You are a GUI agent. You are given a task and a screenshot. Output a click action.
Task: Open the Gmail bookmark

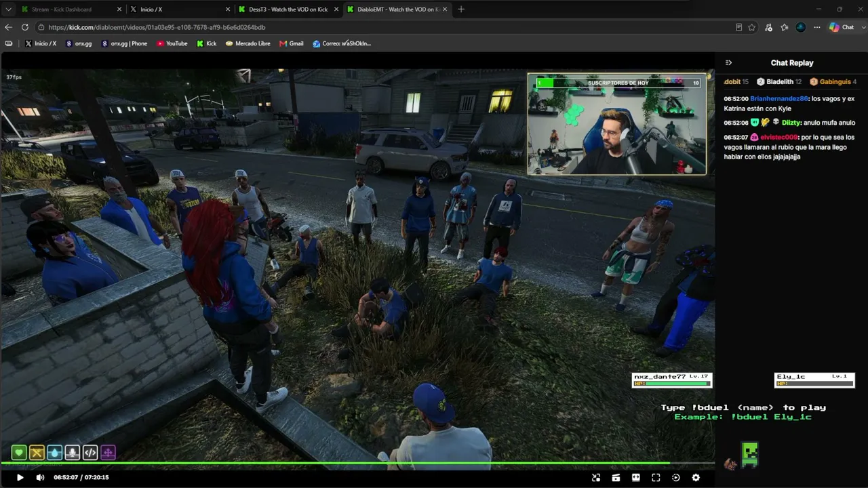(291, 43)
